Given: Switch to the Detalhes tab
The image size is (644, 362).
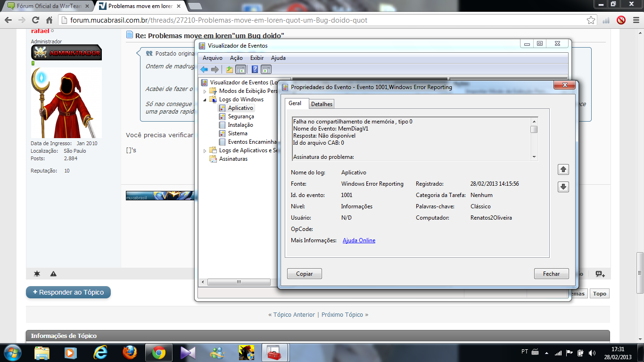Looking at the screenshot, I should (x=322, y=104).
